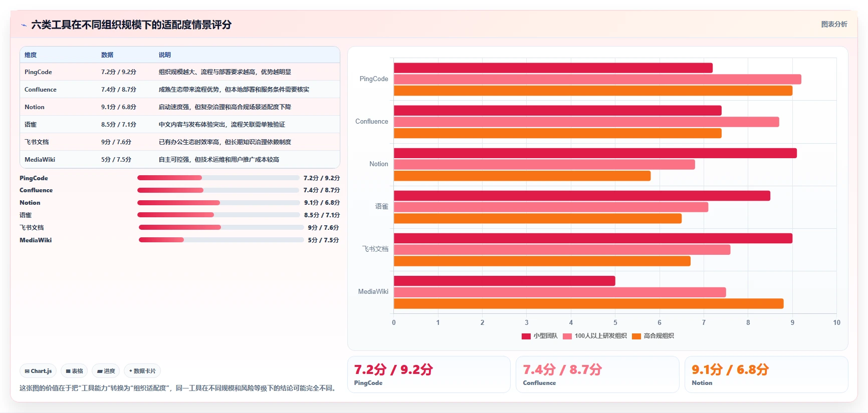Click the small icon before the chart title
Screen dimensions: 868x413
coord(24,25)
